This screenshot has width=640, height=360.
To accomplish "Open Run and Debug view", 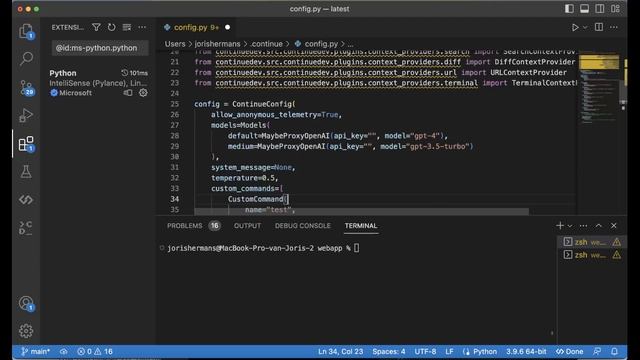I will [x=26, y=115].
